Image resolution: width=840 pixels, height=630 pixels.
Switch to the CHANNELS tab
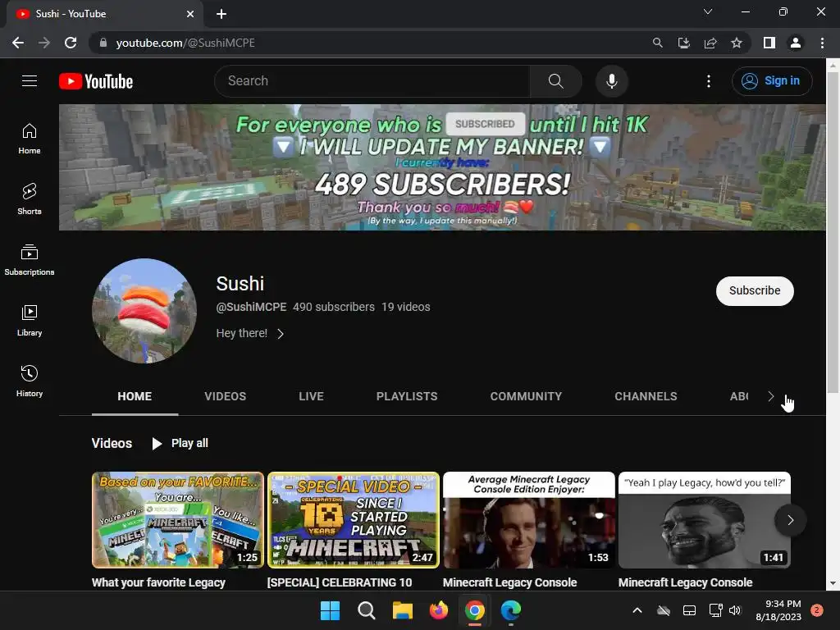click(x=646, y=396)
